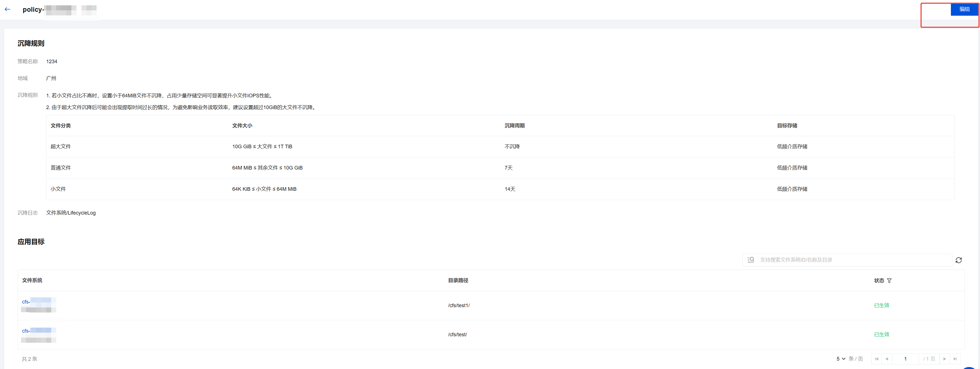Go to first page arrow icon

[876, 359]
